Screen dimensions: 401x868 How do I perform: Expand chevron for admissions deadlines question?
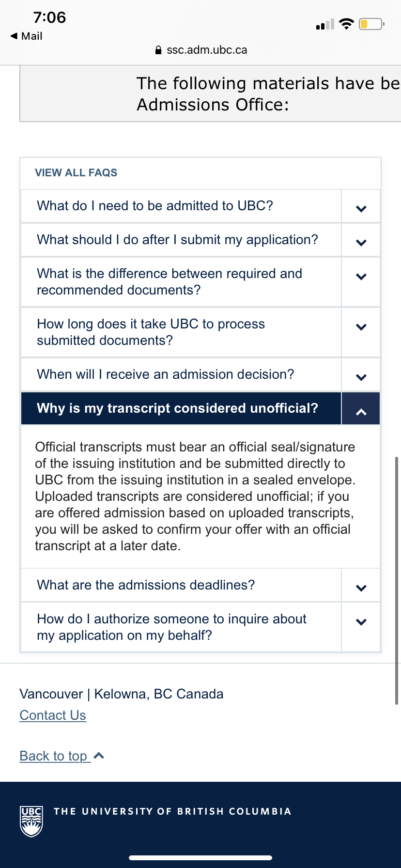pyautogui.click(x=361, y=586)
